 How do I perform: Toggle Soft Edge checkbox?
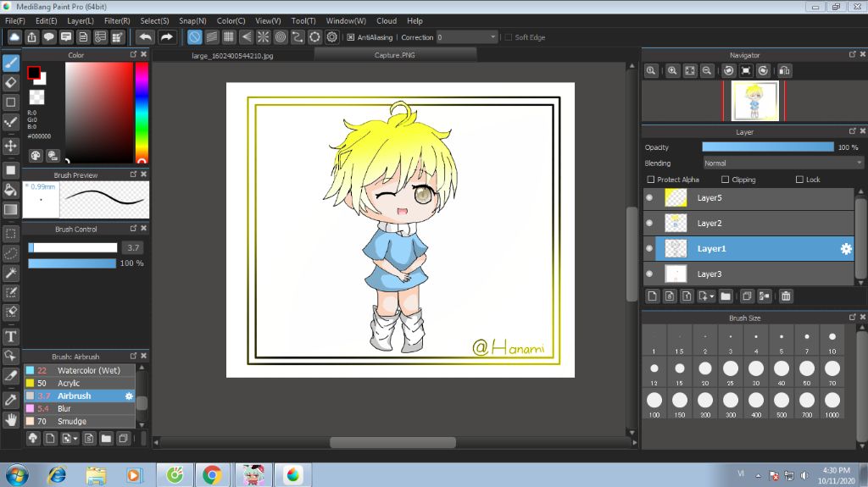[x=509, y=37]
